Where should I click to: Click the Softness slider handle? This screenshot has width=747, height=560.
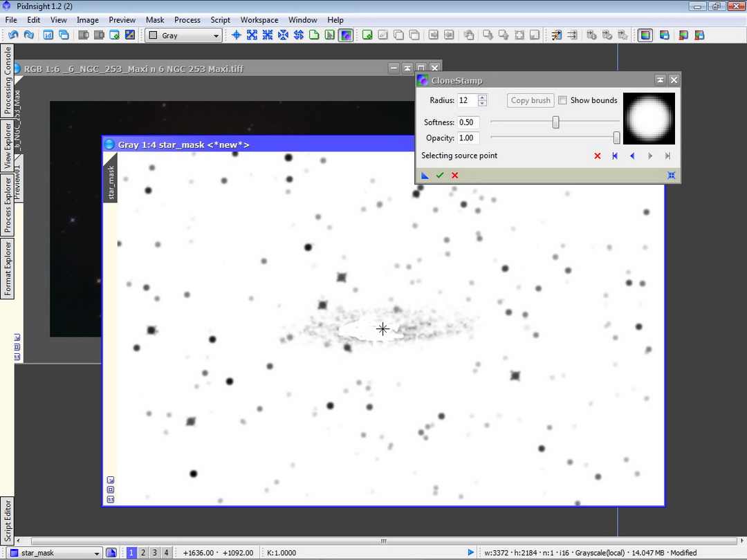[x=555, y=122]
